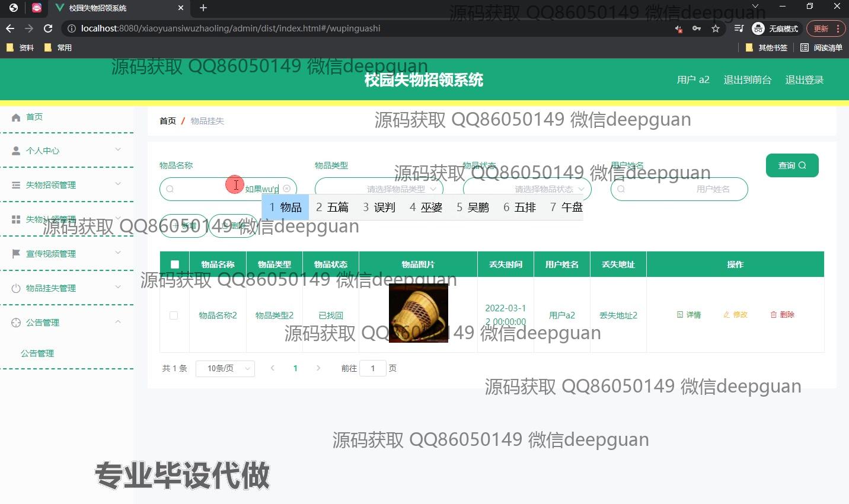Open 首页 via the home icon
This screenshot has width=849, height=504.
tap(17, 117)
